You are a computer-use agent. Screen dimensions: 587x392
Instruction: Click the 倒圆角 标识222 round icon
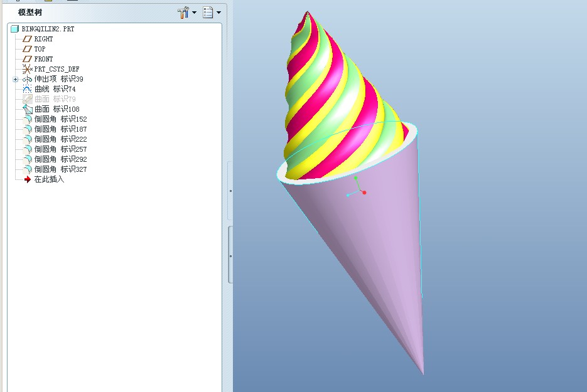(28, 139)
